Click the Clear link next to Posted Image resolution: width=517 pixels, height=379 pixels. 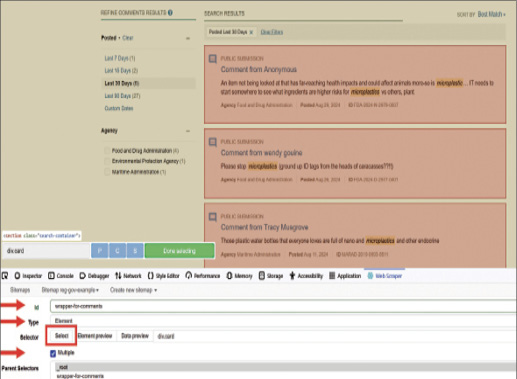[x=128, y=38]
